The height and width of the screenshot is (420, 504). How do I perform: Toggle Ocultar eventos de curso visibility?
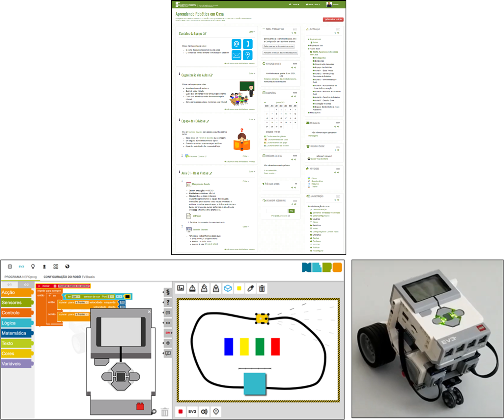click(278, 140)
